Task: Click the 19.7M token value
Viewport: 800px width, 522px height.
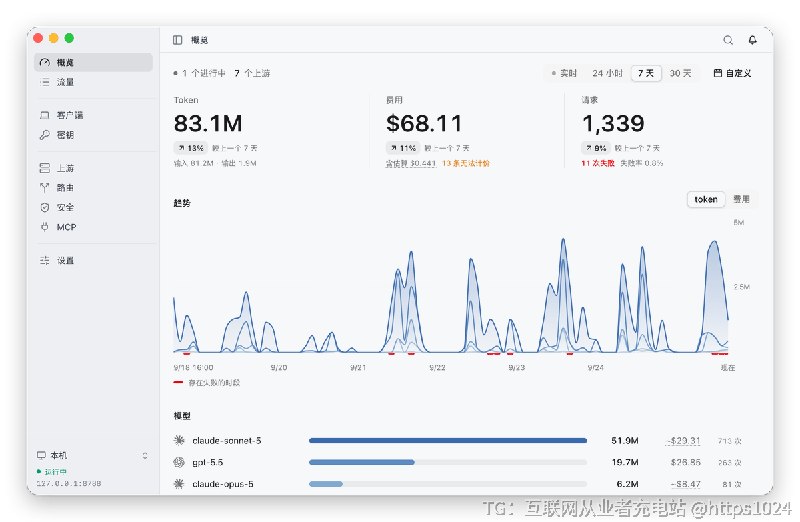Action: [625, 462]
